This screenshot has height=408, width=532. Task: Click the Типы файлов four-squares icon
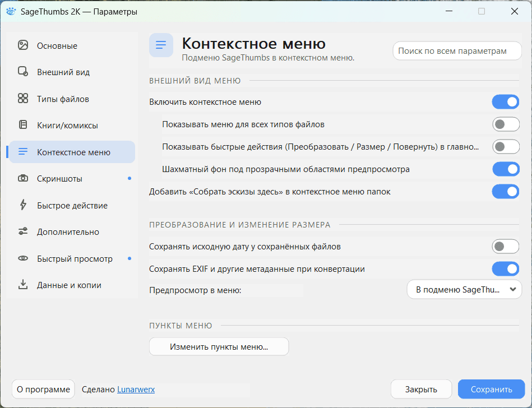(23, 98)
